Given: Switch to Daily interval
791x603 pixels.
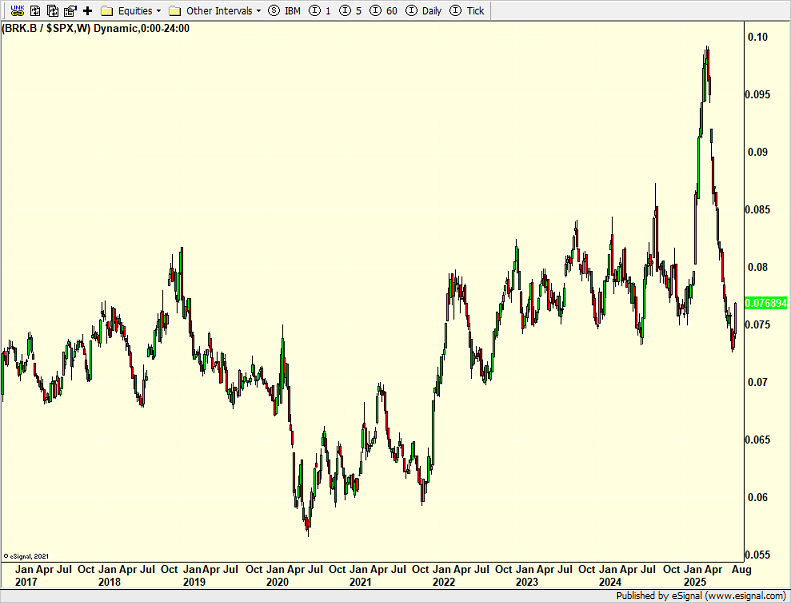Looking at the screenshot, I should (x=424, y=11).
